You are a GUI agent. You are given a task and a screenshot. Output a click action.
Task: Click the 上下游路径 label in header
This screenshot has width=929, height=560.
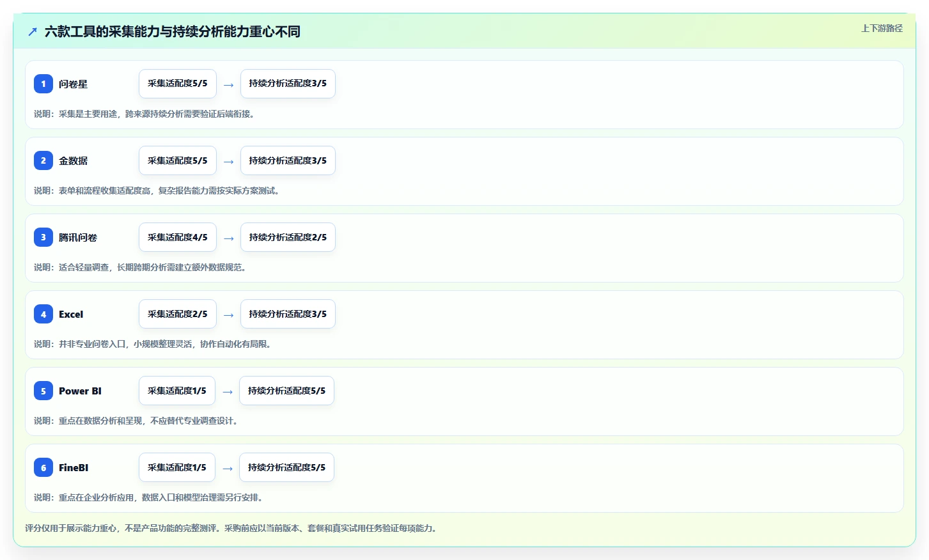882,28
